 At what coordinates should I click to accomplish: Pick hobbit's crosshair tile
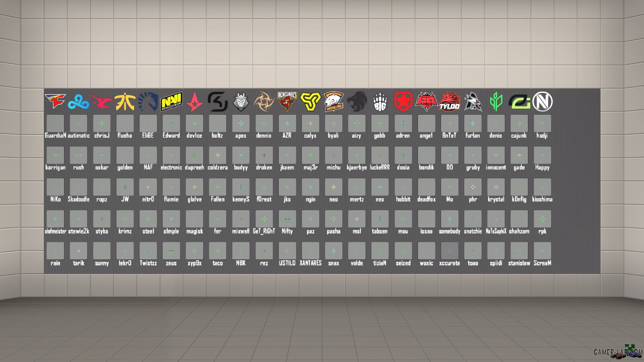403,187
